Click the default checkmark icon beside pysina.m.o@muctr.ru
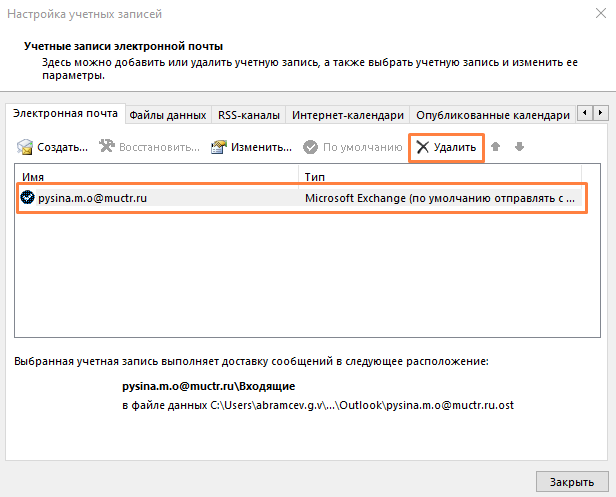The width and height of the screenshot is (616, 497). click(x=27, y=198)
